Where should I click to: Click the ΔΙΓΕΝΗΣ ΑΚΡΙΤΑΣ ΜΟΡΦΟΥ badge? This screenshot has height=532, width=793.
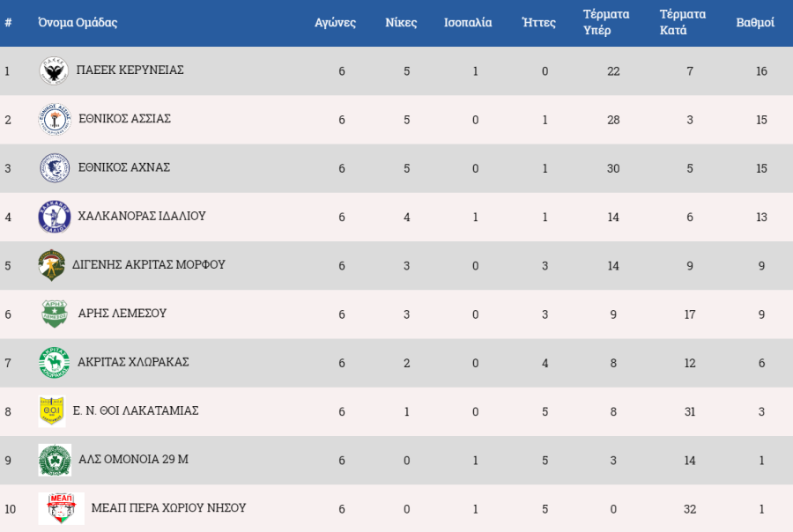pyautogui.click(x=52, y=265)
